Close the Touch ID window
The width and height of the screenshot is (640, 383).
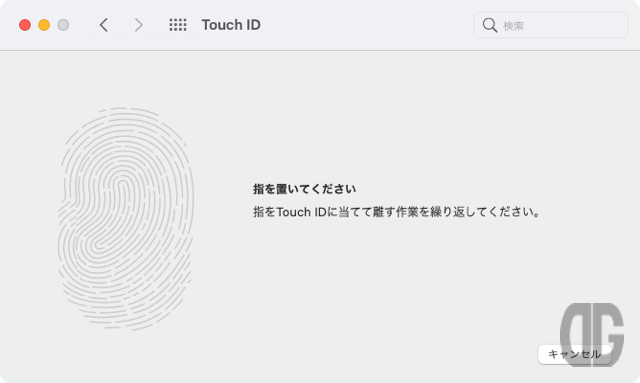coord(25,25)
